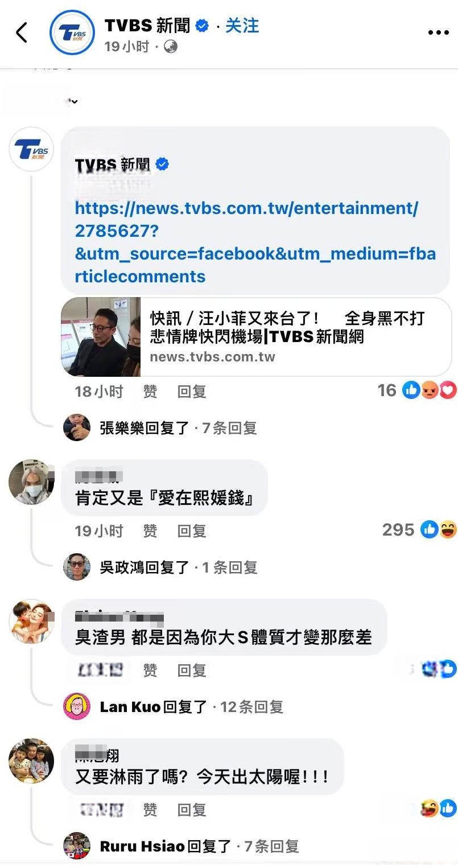Tap Lan Kuo's avatar icon
This screenshot has height=868, width=458.
pos(77,706)
